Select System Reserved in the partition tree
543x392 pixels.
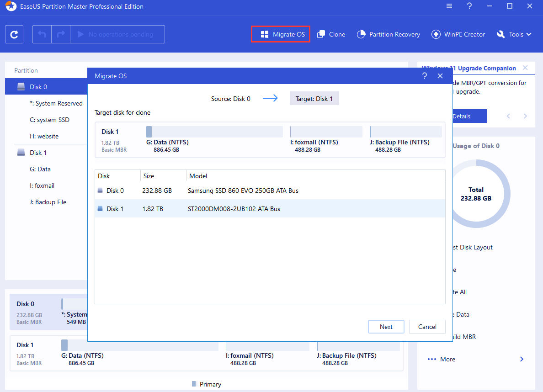point(56,103)
